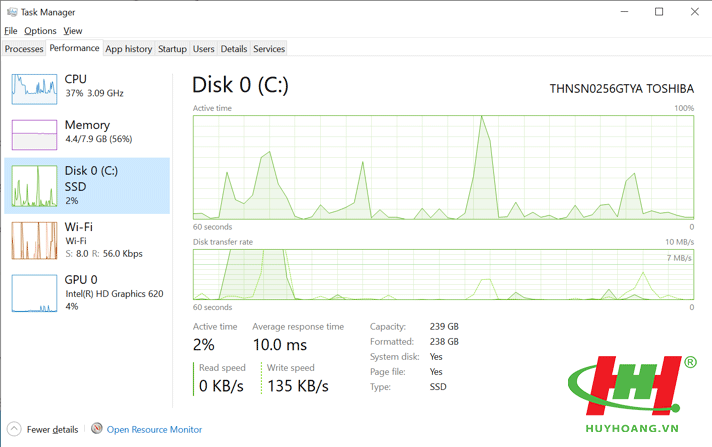Switch to the App history tab
The height and width of the screenshot is (447, 712).
click(x=129, y=48)
